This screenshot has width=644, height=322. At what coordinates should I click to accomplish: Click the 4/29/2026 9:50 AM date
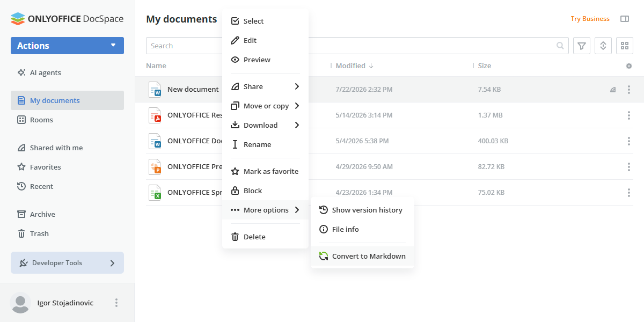pos(364,167)
